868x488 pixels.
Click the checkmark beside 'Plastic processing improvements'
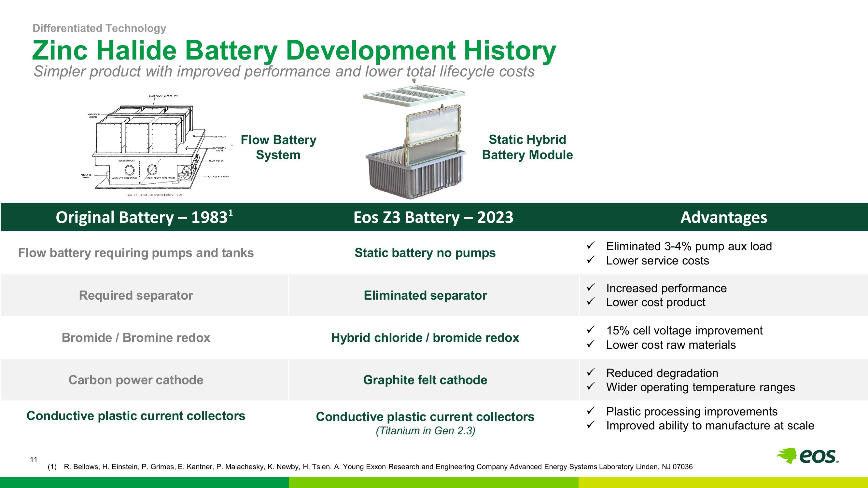(590, 411)
